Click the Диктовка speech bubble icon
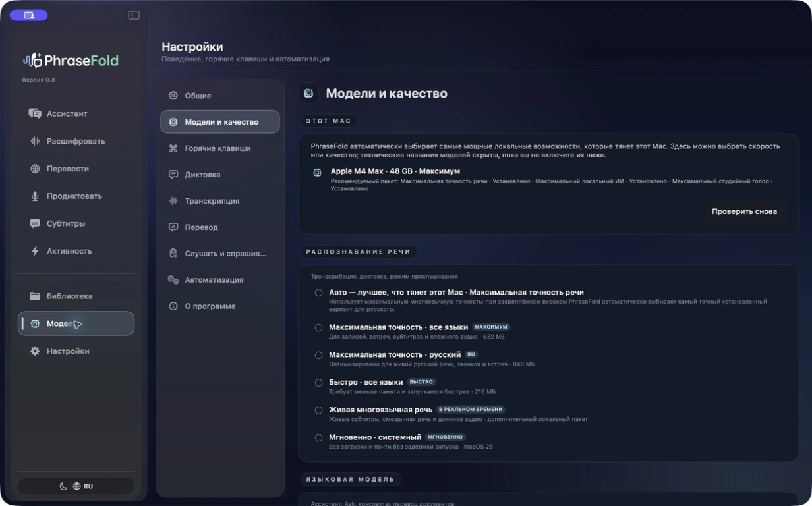This screenshot has height=506, width=812. (173, 175)
